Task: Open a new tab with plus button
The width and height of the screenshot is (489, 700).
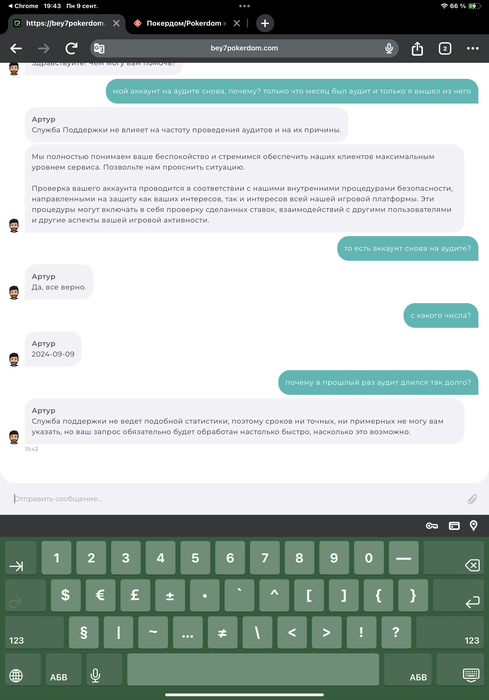Action: point(265,23)
